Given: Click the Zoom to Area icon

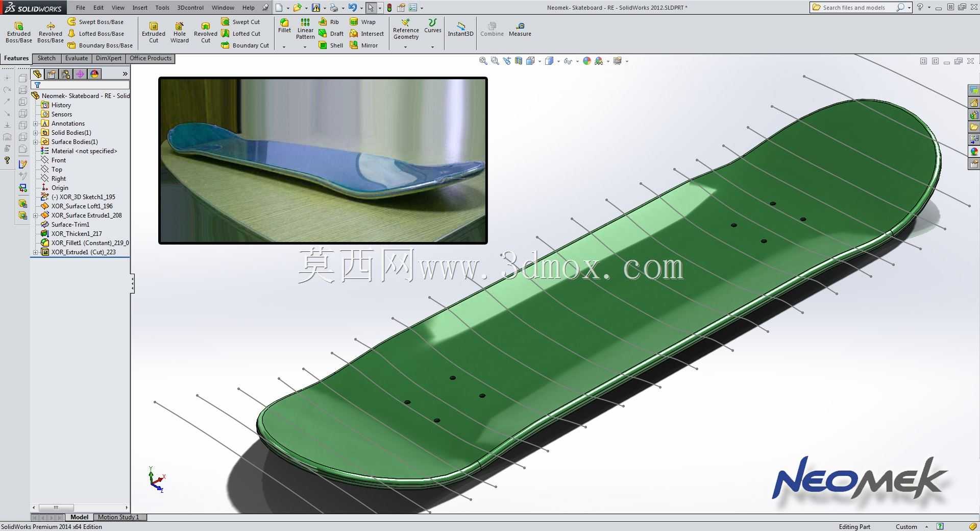Looking at the screenshot, I should click(x=495, y=61).
